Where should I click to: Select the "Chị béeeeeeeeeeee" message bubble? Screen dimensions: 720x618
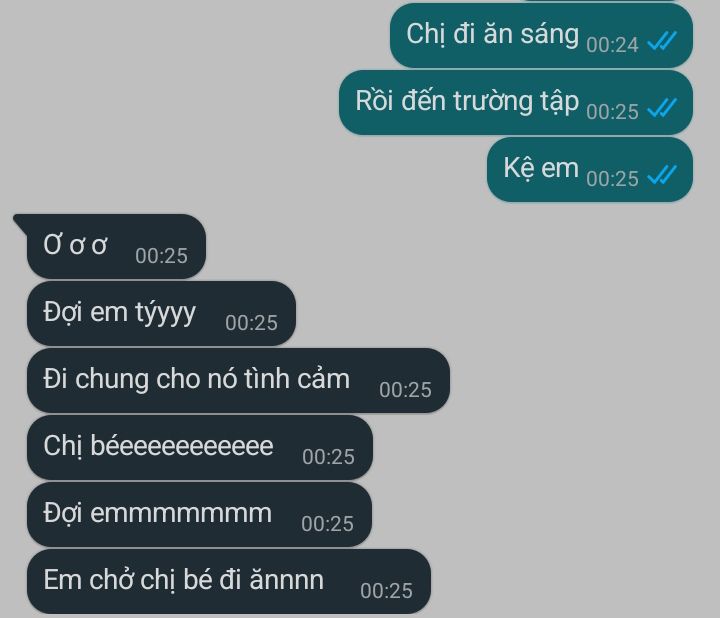coord(200,447)
